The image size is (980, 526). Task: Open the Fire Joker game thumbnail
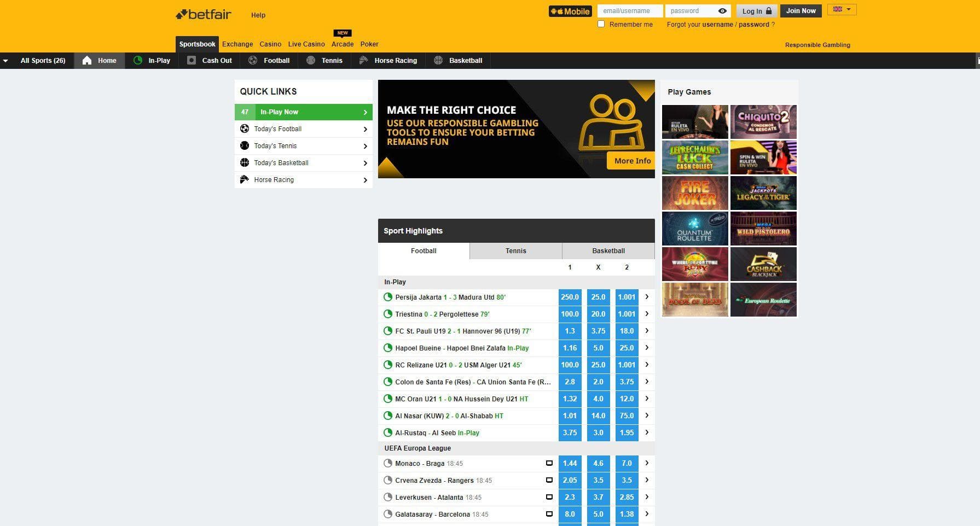coord(695,193)
